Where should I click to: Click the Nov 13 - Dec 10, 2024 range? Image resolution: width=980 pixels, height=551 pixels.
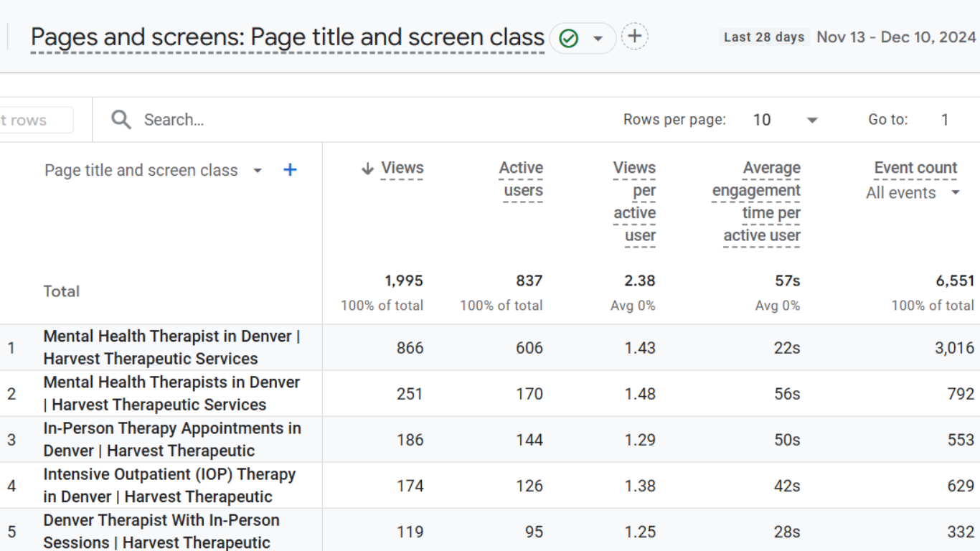tap(896, 37)
